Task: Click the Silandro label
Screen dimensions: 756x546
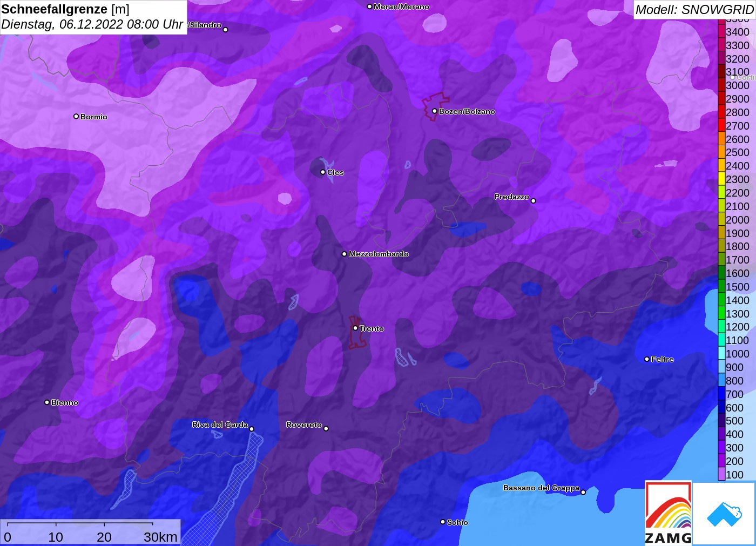Action: [205, 25]
